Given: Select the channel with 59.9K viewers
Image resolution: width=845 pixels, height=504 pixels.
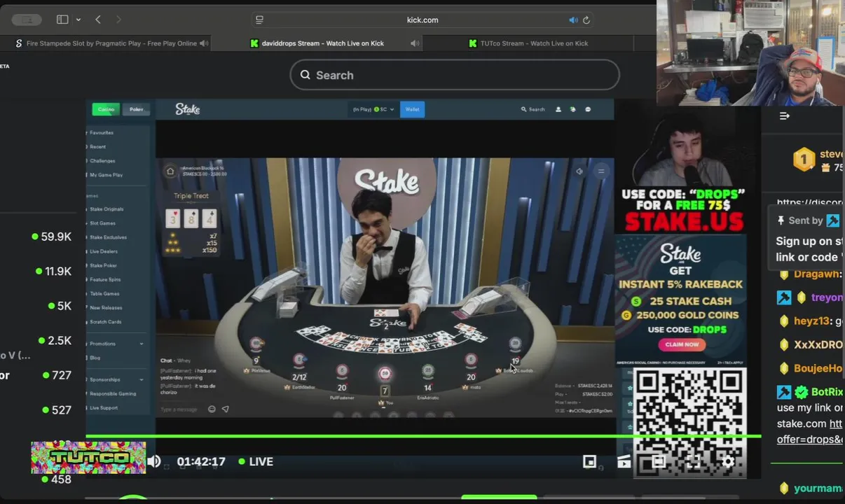Looking at the screenshot, I should [51, 237].
